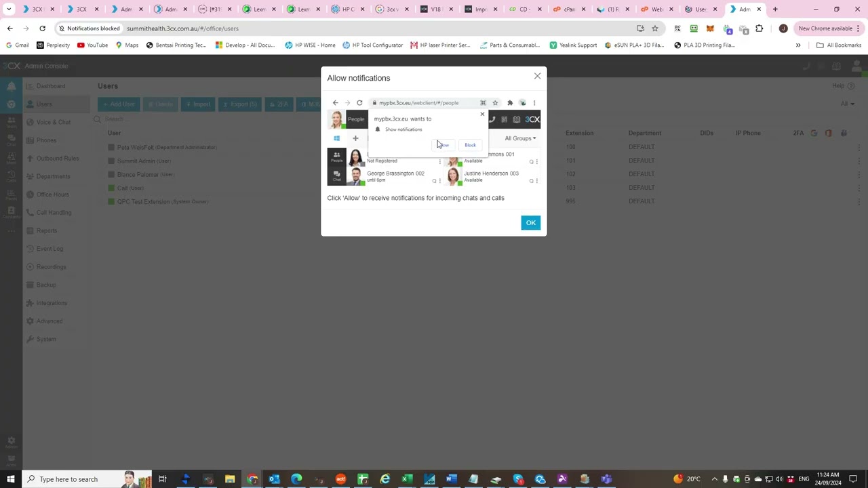Show hidden system tray icons
Image resolution: width=868 pixels, height=488 pixels.
click(714, 479)
